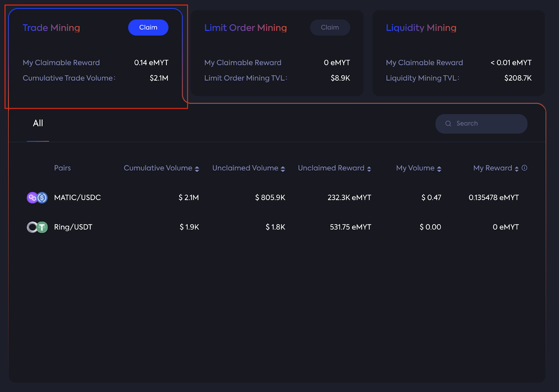This screenshot has height=392, width=559.
Task: Open the Trade Mining card title
Action: click(51, 28)
